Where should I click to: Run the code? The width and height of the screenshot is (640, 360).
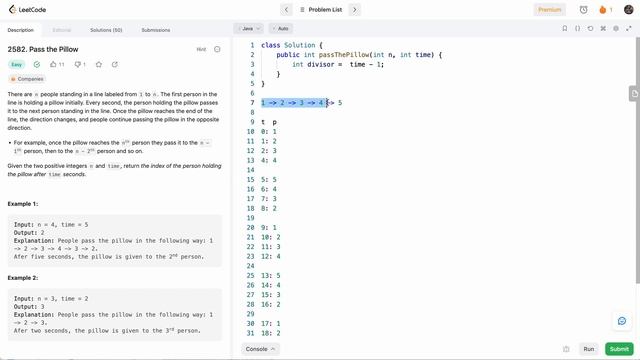coord(589,349)
